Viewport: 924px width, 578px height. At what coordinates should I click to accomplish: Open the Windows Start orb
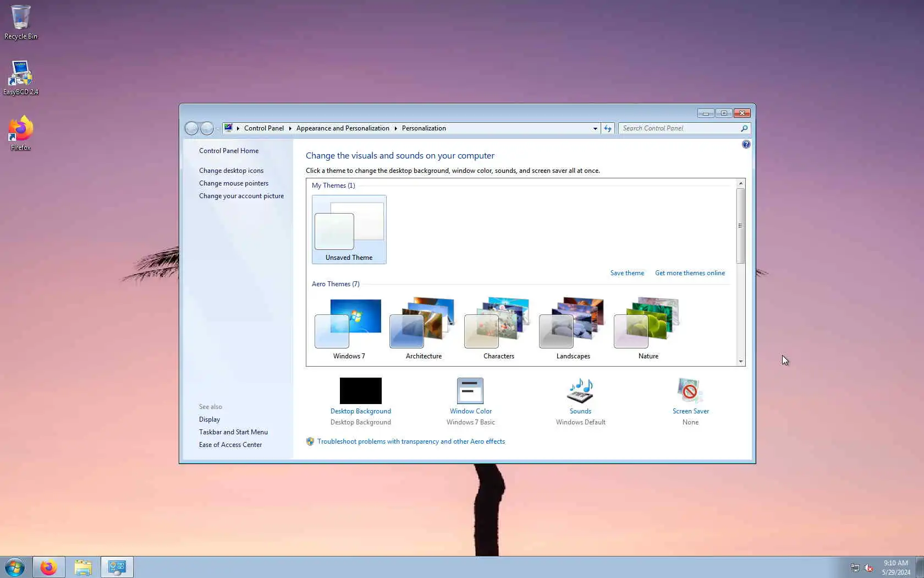[x=15, y=567]
